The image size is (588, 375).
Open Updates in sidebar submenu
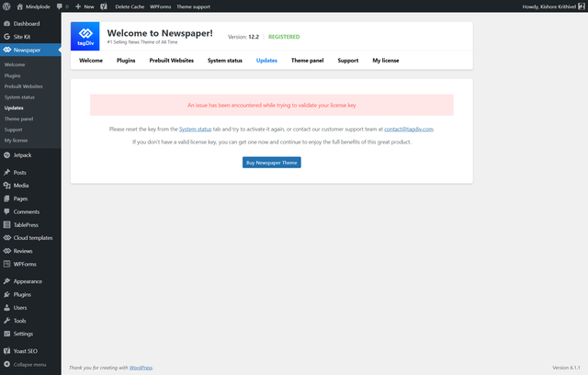click(x=14, y=108)
